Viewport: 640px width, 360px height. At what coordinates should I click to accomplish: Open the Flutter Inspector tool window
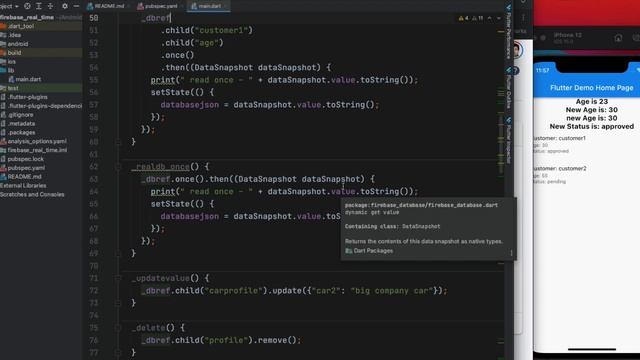coord(509,141)
